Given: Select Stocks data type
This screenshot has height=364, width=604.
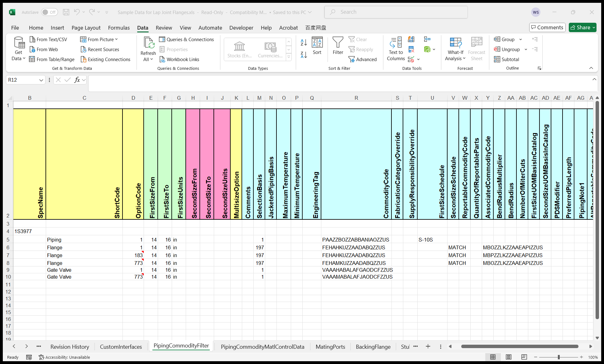Looking at the screenshot, I should 239,49.
